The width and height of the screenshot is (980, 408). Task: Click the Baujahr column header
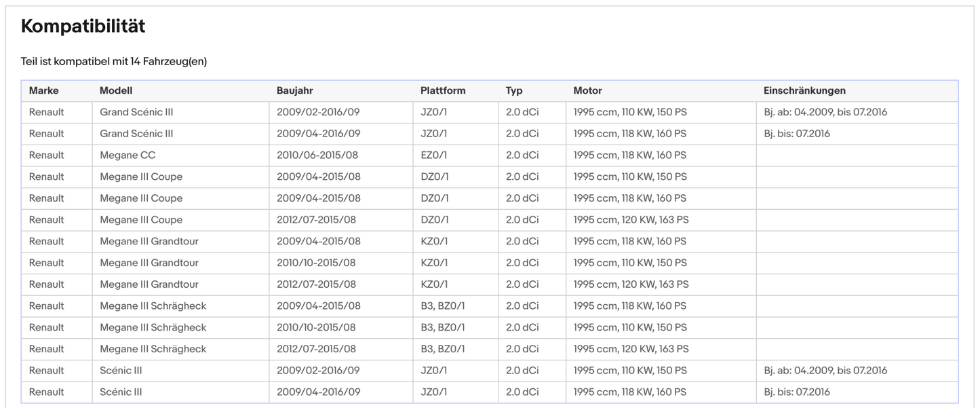(295, 91)
